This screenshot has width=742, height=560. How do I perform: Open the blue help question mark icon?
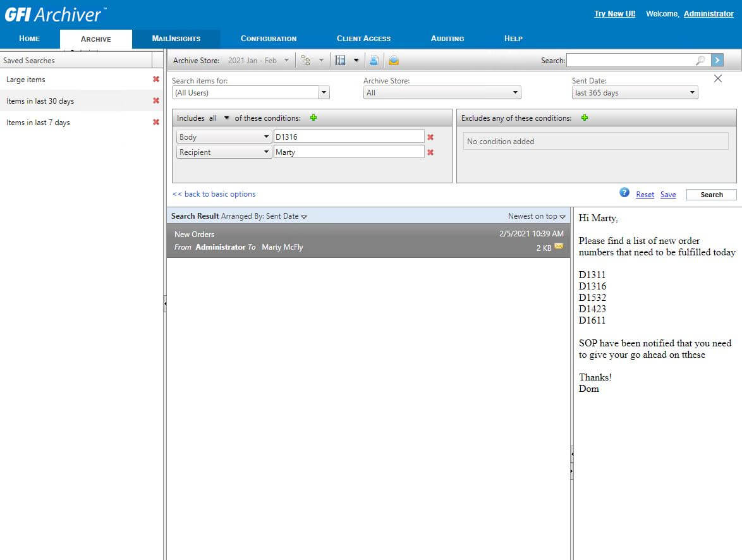(x=624, y=193)
